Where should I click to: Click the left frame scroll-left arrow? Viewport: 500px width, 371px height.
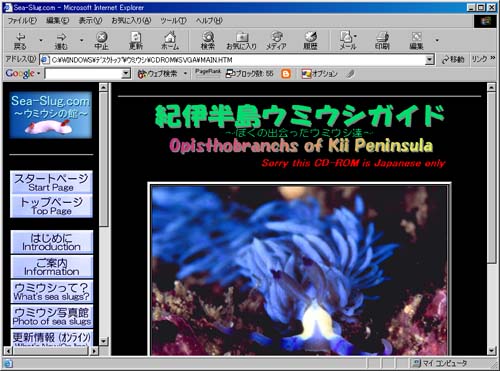click(7, 351)
